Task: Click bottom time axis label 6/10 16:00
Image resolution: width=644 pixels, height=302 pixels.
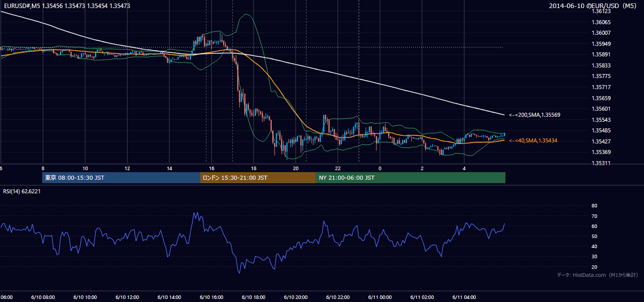Action: (212, 297)
